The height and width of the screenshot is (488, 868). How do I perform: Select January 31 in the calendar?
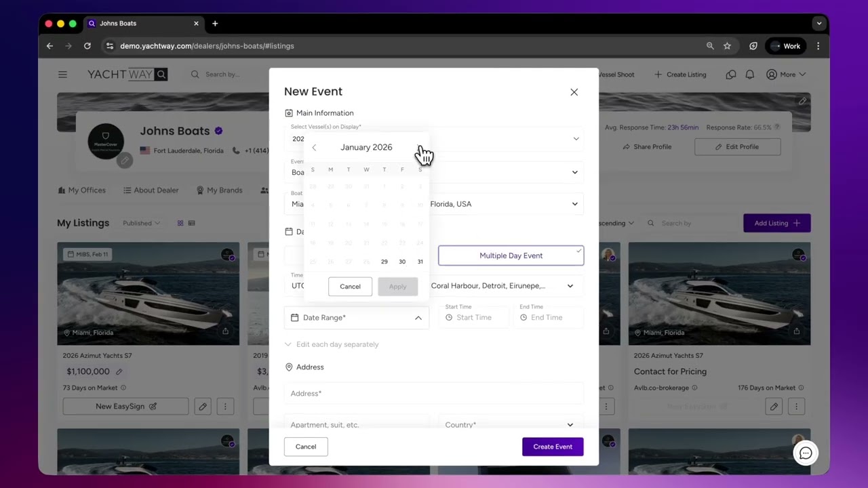pos(420,261)
